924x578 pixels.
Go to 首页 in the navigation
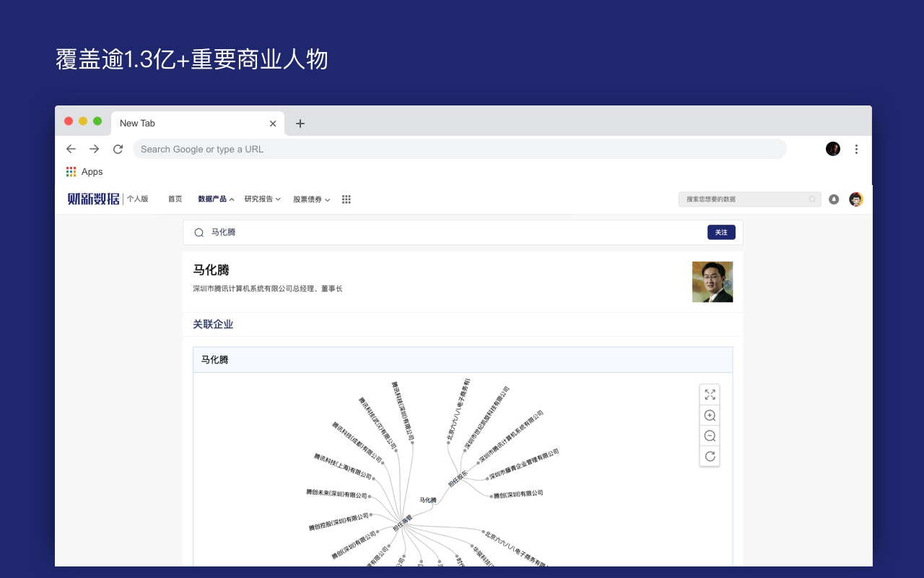click(175, 199)
